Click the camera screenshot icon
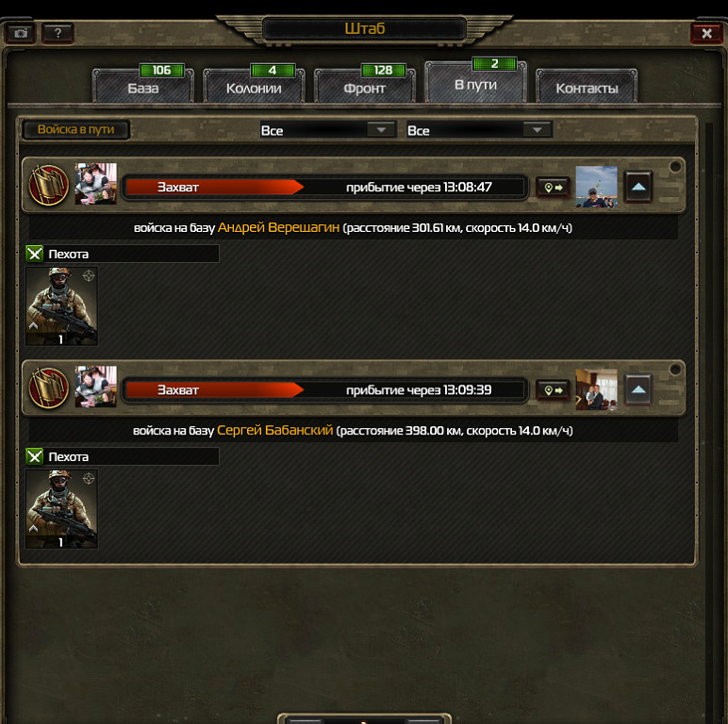Screen dimensions: 728x724 [21, 33]
